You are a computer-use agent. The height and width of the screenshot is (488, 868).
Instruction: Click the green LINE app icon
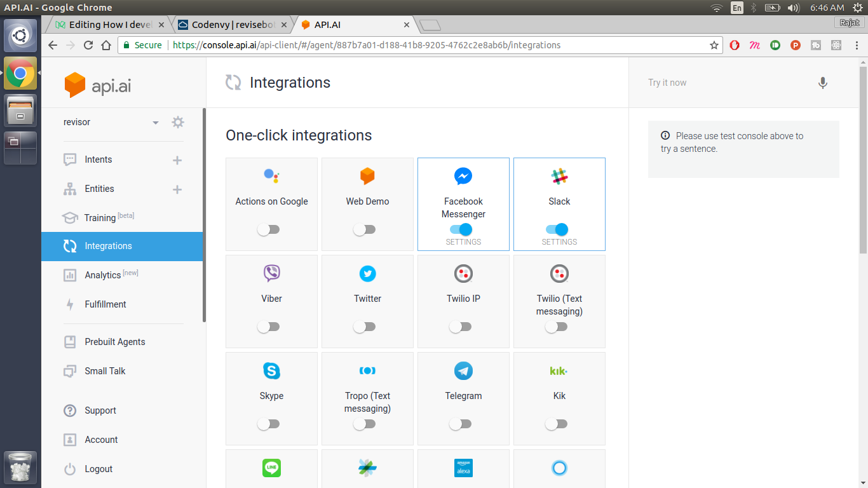tap(271, 468)
